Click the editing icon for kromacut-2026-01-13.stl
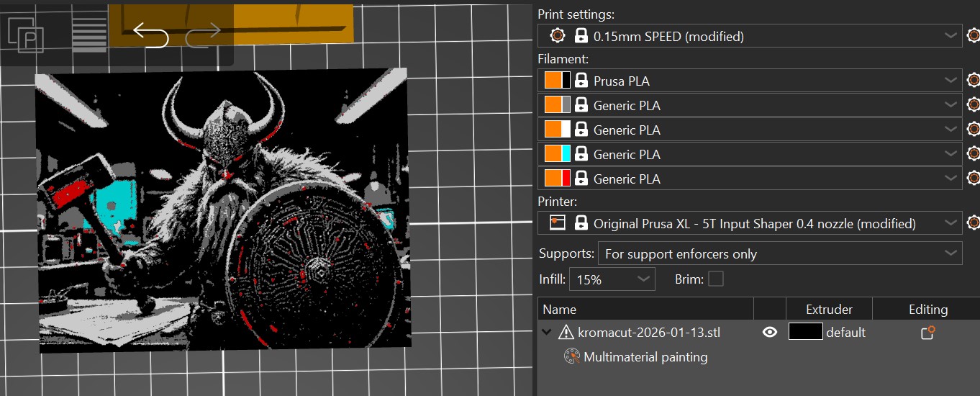 coord(928,332)
